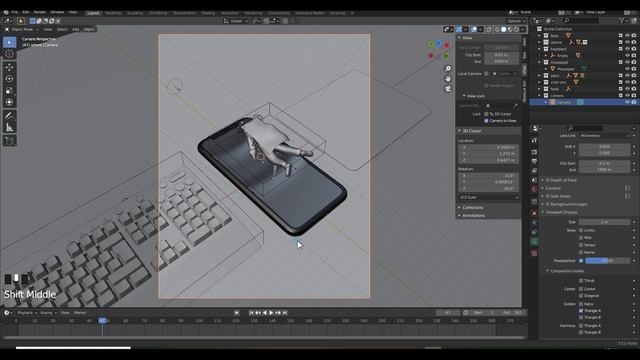Expand the Annotations panel

(x=459, y=216)
